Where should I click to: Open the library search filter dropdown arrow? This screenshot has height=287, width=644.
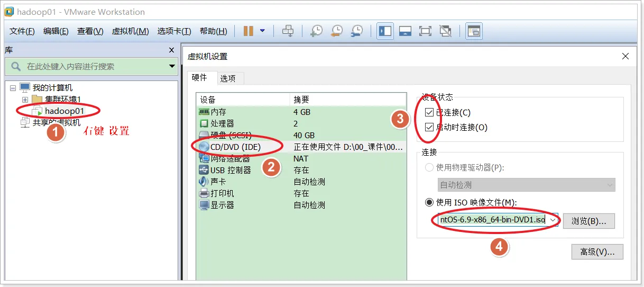pyautogui.click(x=172, y=67)
